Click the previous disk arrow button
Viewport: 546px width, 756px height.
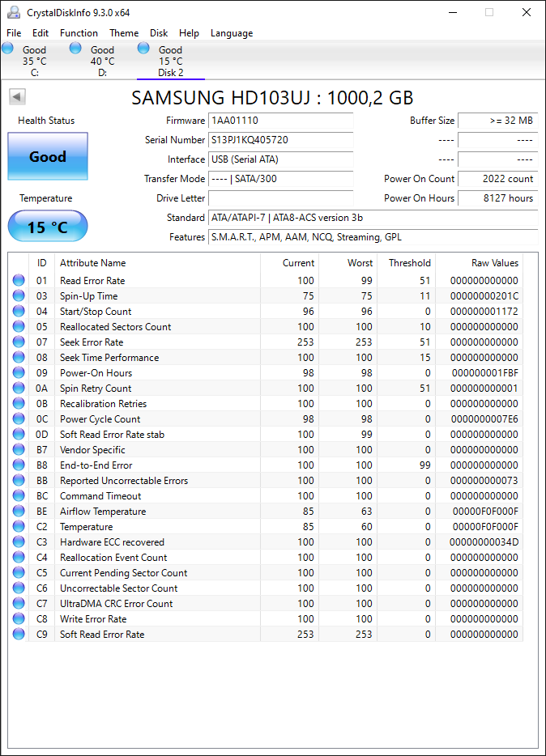[17, 97]
